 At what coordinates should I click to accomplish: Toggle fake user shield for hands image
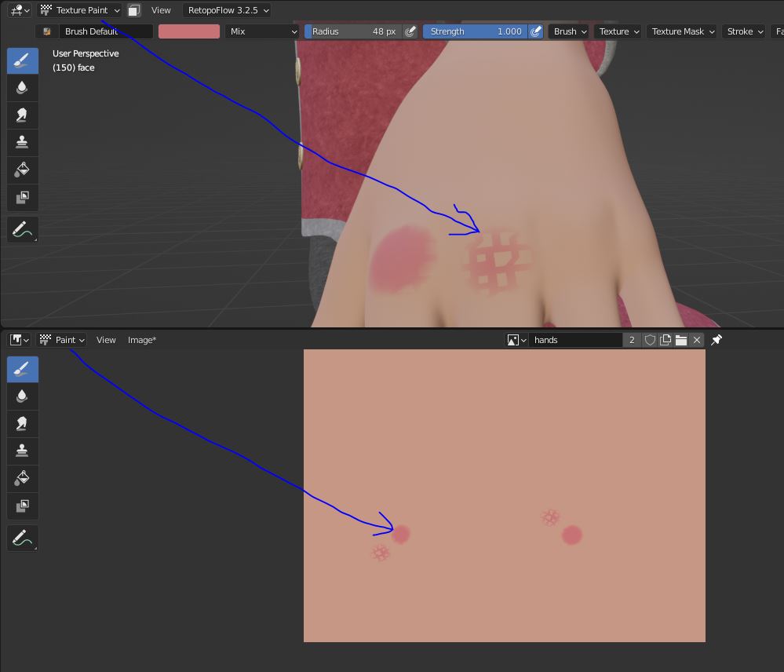[x=650, y=340]
